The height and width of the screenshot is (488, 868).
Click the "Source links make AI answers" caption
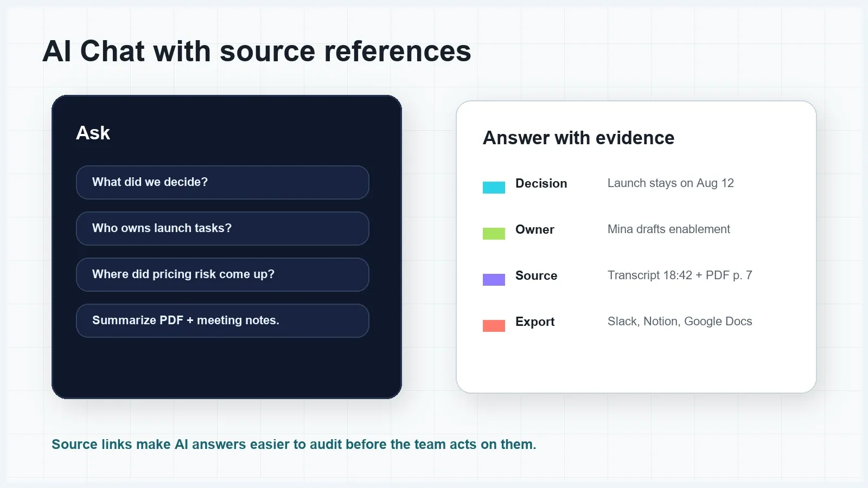coord(293,445)
